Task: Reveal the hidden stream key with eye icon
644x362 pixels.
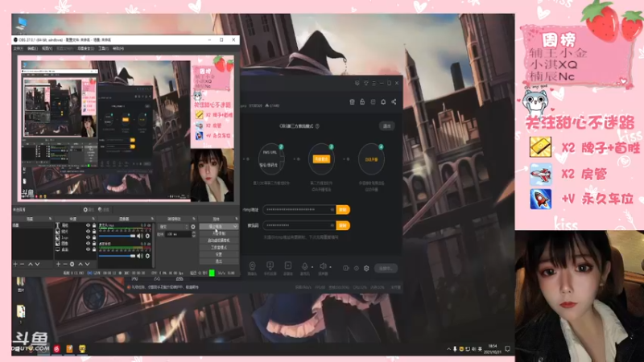Action: (332, 225)
